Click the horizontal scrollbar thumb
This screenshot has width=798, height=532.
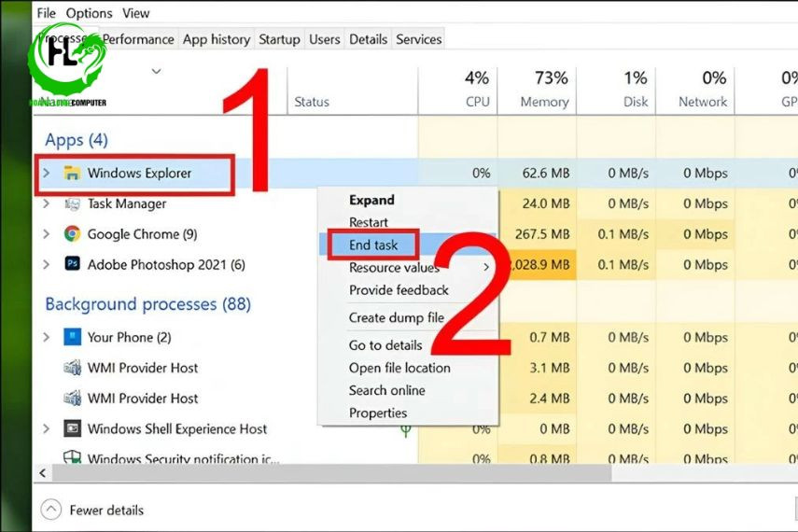(x=331, y=473)
